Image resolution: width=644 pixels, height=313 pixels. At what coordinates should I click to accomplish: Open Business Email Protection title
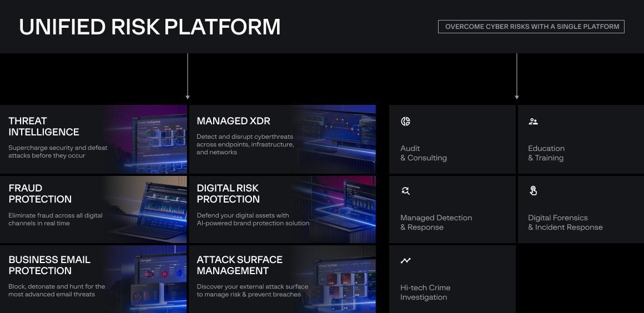[x=49, y=265]
